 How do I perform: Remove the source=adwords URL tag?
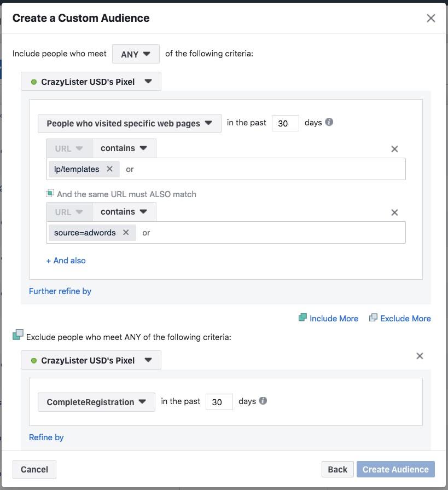(126, 233)
